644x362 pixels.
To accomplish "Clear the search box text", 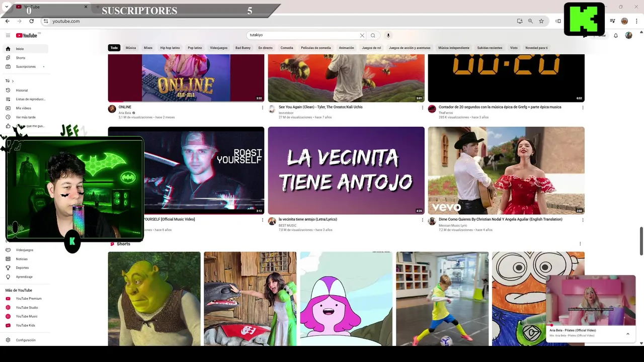I will tap(362, 35).
